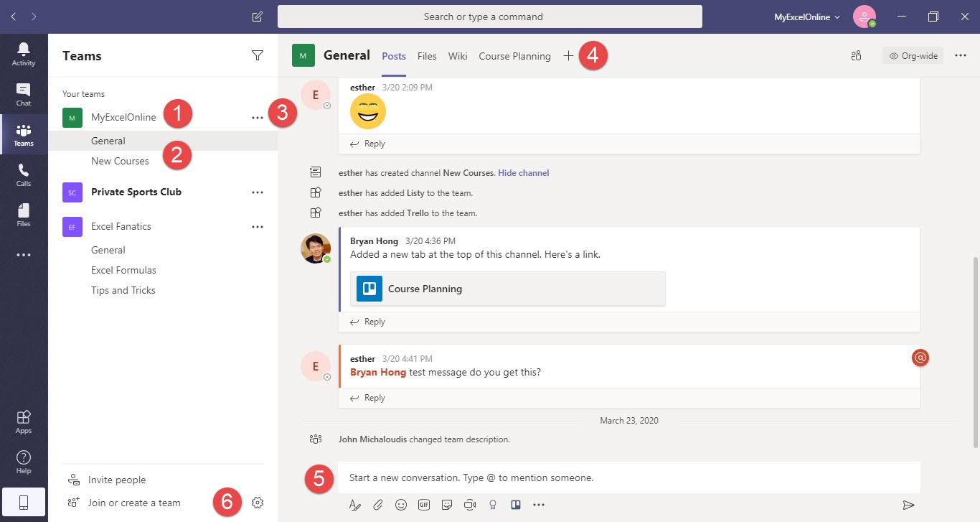This screenshot has width=980, height=522.
Task: Open the Activity feed
Action: [24, 54]
